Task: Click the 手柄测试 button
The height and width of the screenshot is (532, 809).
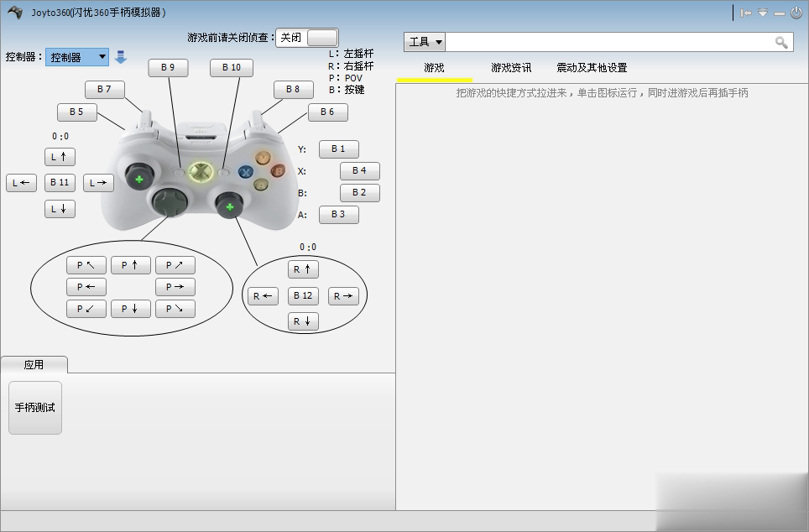Action: click(x=34, y=407)
